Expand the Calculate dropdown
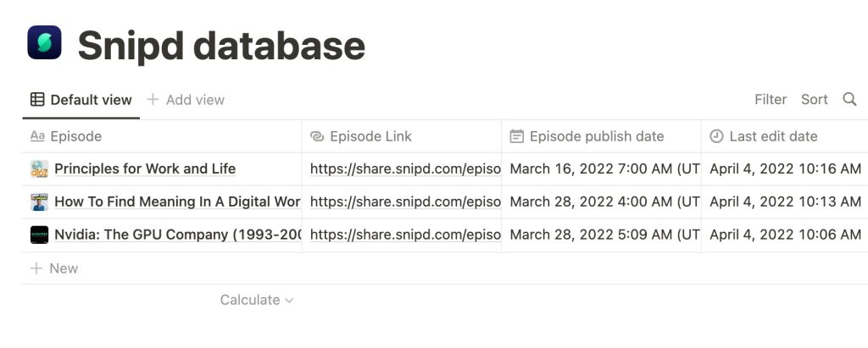The height and width of the screenshot is (348, 868). 256,300
